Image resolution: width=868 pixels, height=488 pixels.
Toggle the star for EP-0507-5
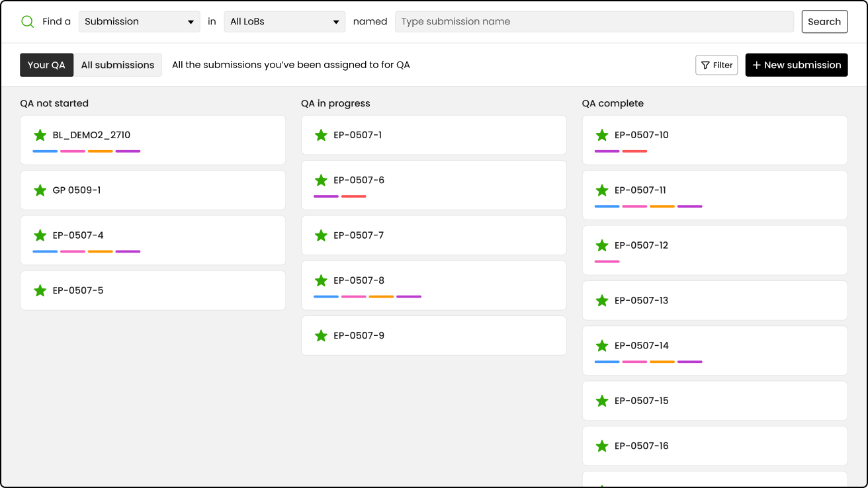40,290
